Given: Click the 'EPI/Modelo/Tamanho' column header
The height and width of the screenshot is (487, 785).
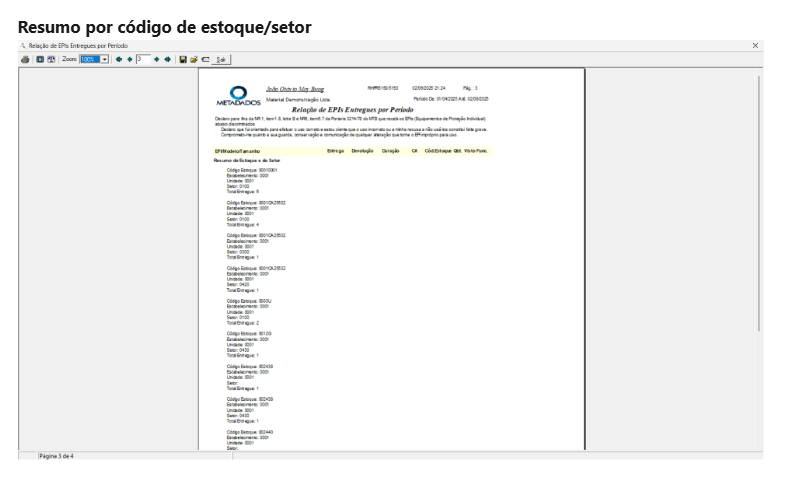Looking at the screenshot, I should tap(238, 150).
